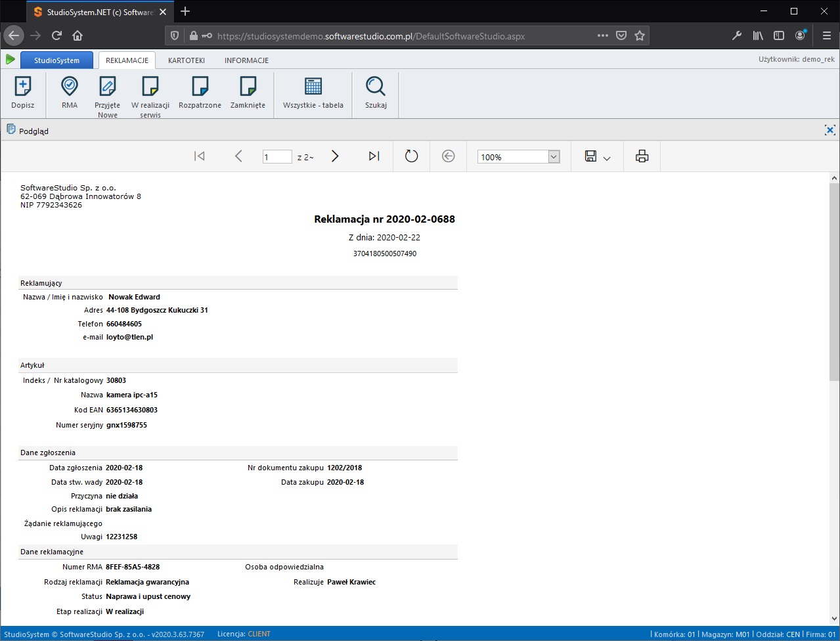Go to the previous report page

click(x=238, y=156)
